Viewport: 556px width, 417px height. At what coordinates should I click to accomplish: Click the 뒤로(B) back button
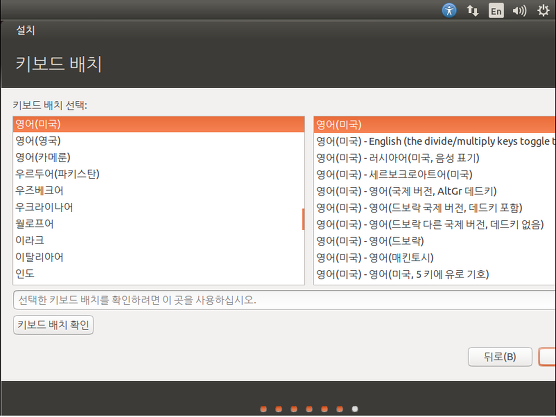[x=500, y=357]
